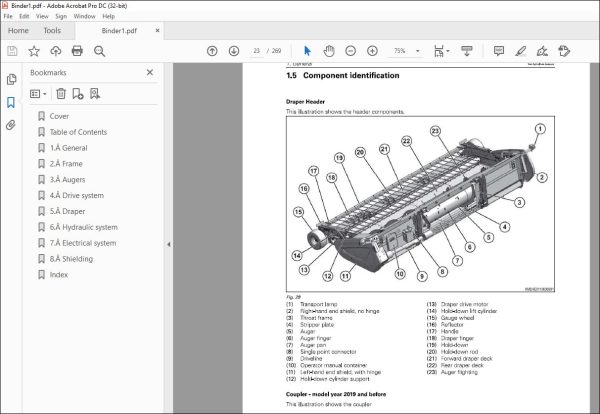Navigate to the 5. Draper bookmark
The image size is (600, 414).
tap(68, 211)
